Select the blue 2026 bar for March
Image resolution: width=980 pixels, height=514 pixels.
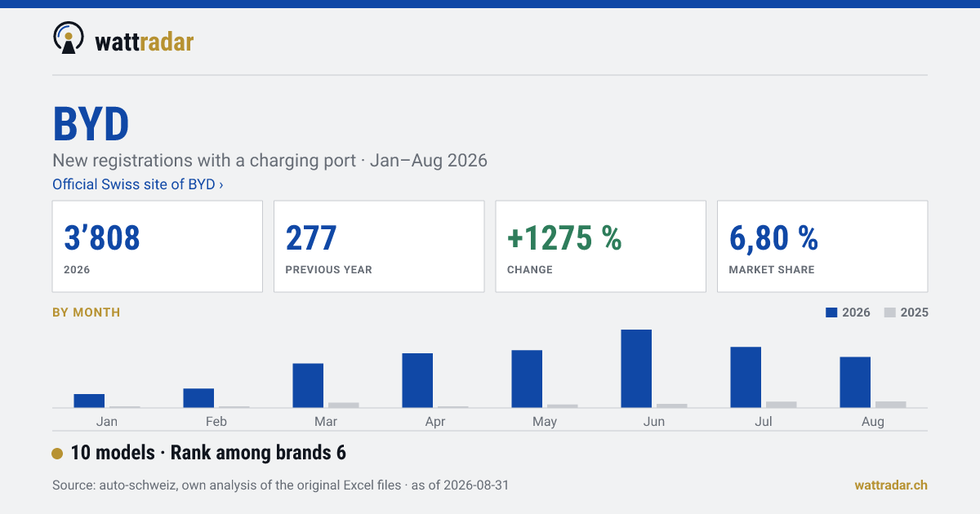pos(308,385)
